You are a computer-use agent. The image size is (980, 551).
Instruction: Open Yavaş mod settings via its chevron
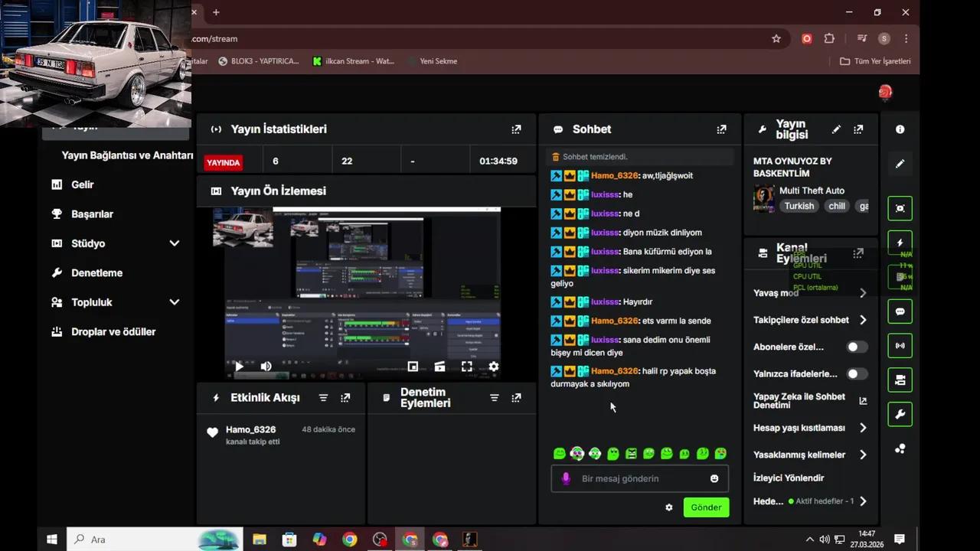click(x=863, y=292)
